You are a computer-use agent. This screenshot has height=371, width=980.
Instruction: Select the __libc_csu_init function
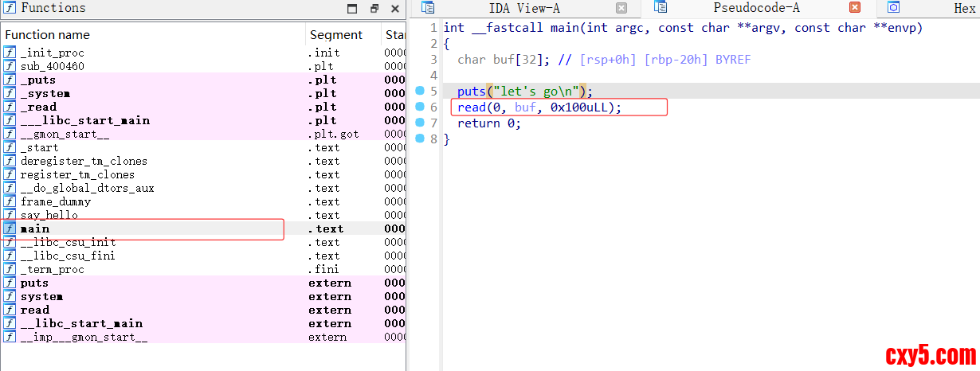pyautogui.click(x=68, y=242)
